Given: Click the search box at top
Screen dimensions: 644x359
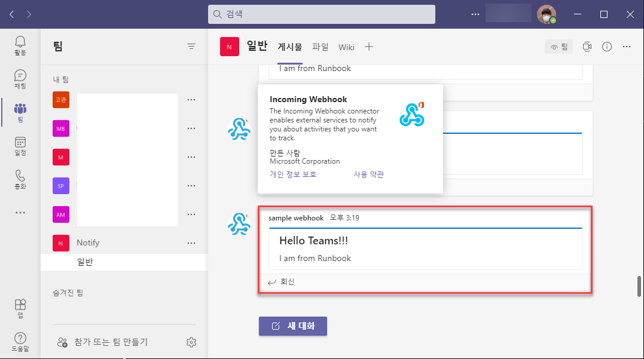Looking at the screenshot, I should pyautogui.click(x=322, y=14).
